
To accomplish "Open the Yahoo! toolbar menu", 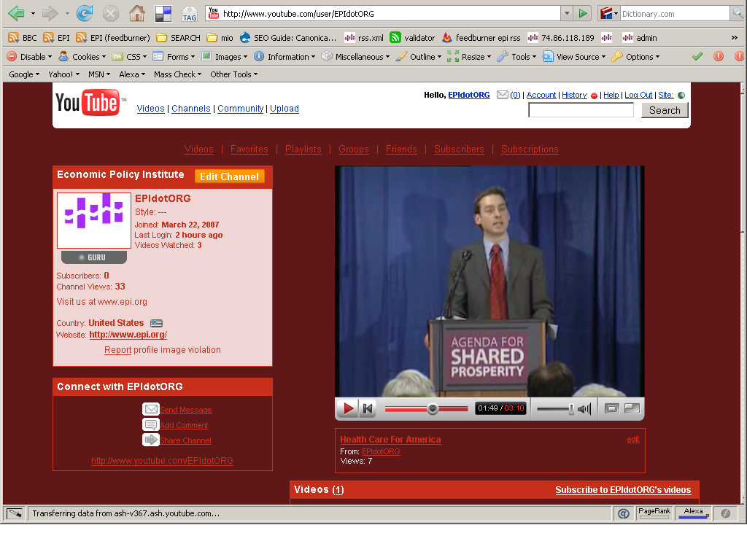I will click(64, 74).
